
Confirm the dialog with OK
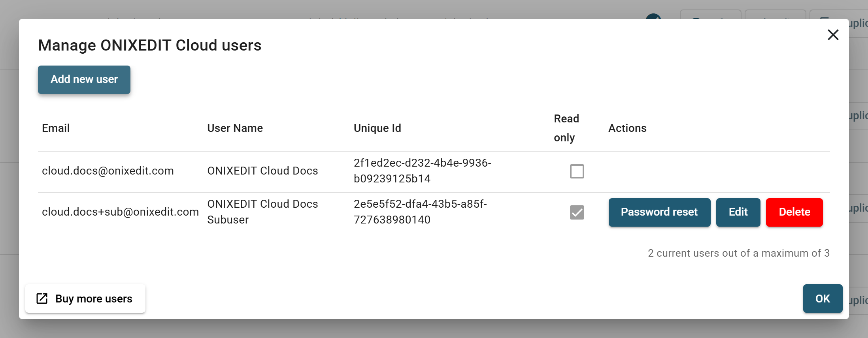pos(823,299)
